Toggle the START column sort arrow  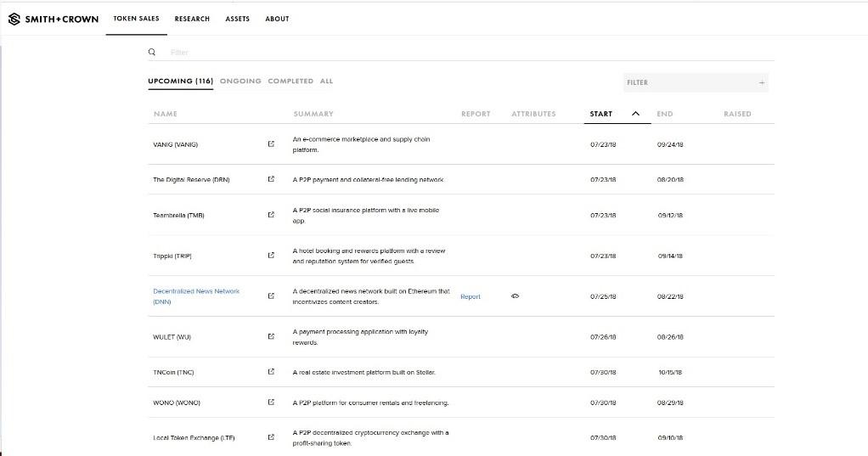(635, 114)
